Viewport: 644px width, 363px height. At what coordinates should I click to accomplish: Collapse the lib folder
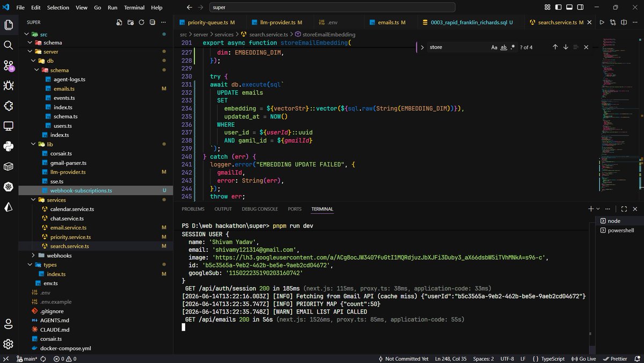click(33, 144)
